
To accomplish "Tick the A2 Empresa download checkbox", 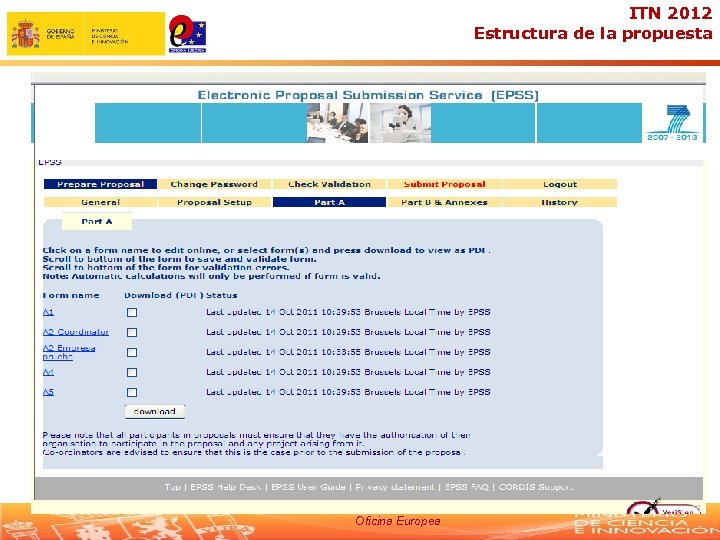I will coord(132,352).
